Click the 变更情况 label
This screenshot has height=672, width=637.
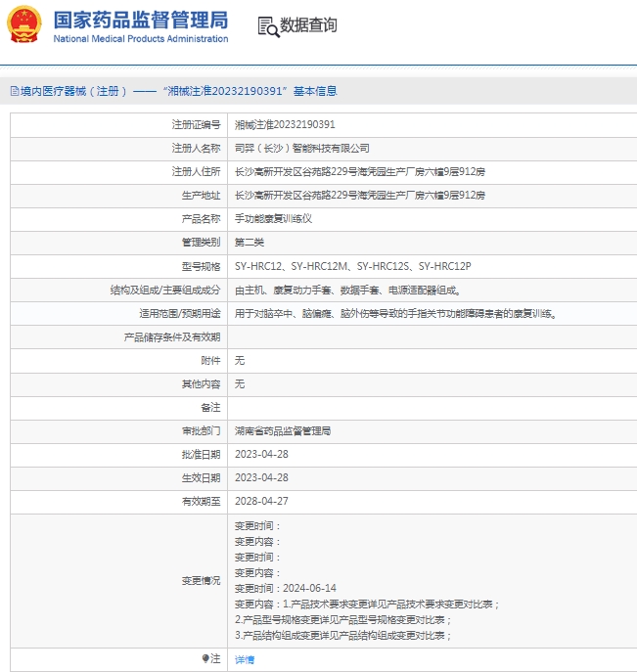pos(201,581)
